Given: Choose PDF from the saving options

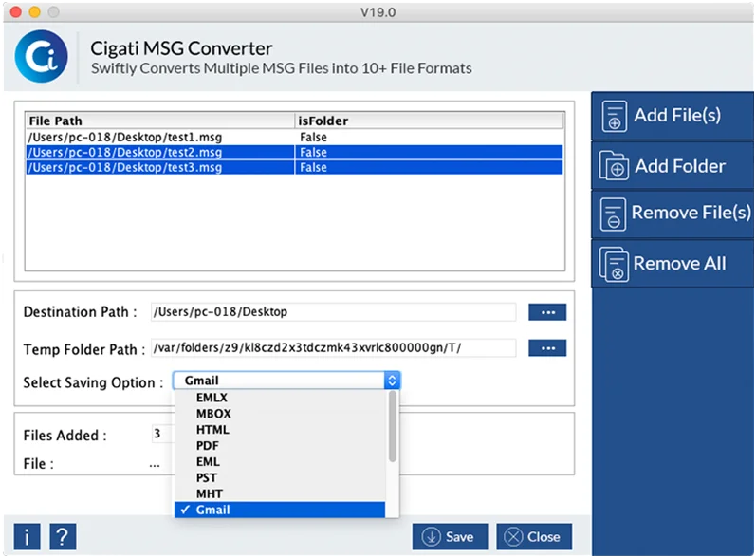Looking at the screenshot, I should 280,446.
